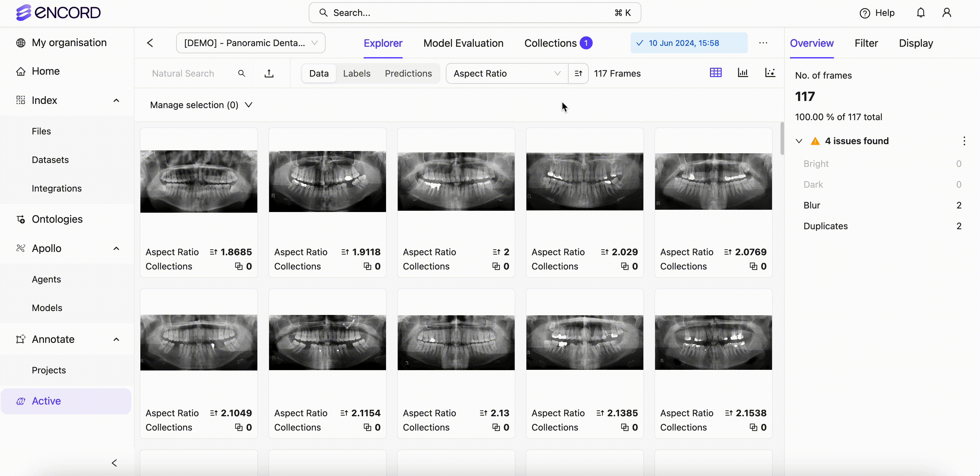The image size is (980, 476).
Task: Click the Natural Search input
Action: (x=183, y=73)
